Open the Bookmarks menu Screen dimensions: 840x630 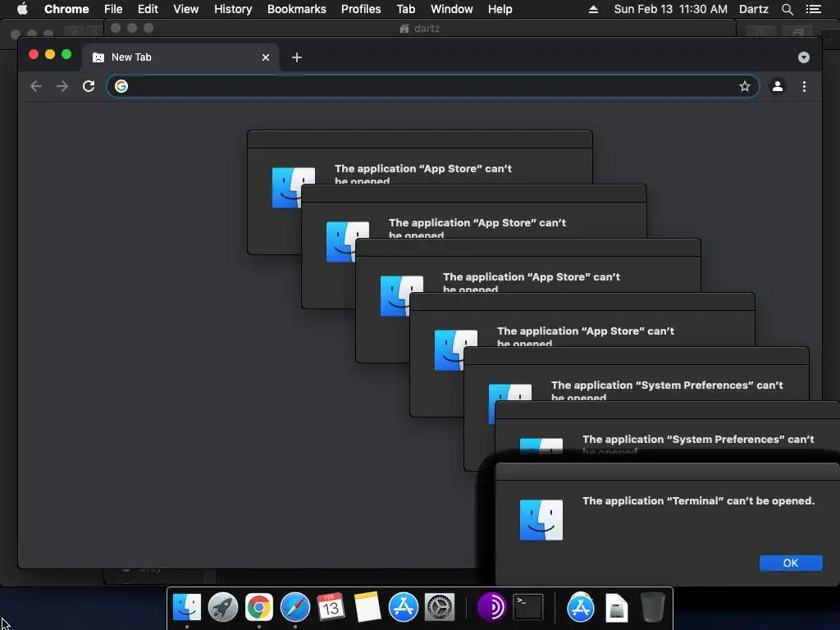[x=297, y=9]
